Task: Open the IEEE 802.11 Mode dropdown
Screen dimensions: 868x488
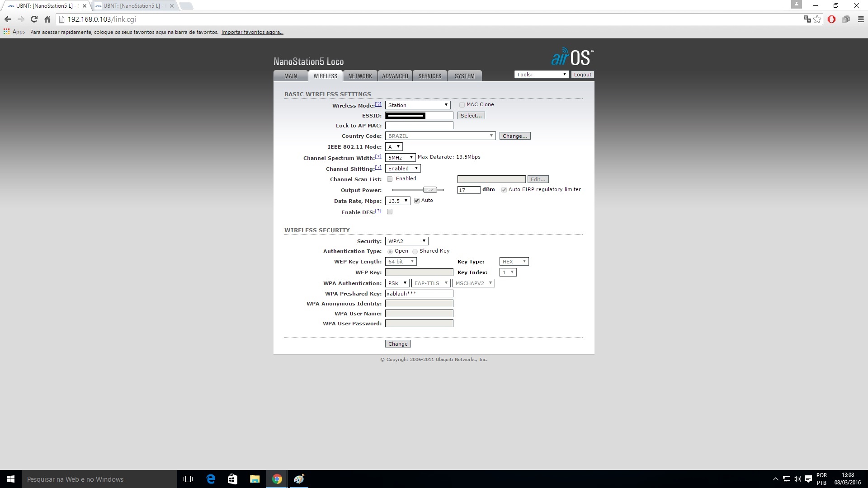Action: [394, 146]
